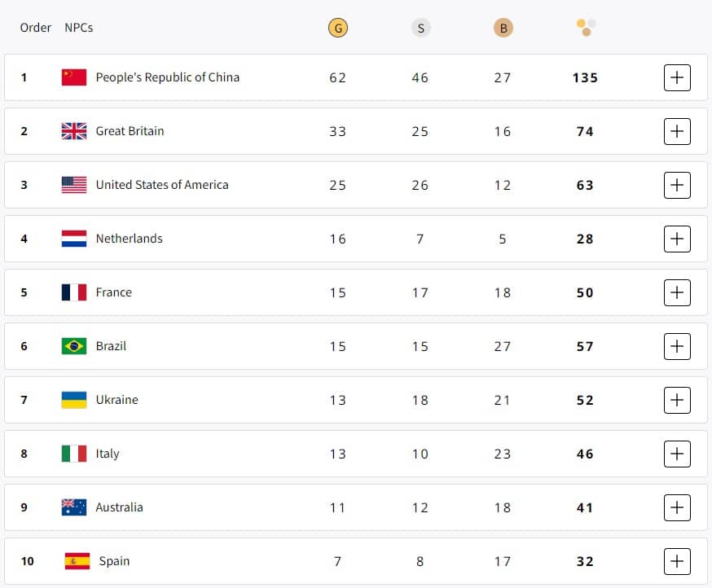Click the Spain flag icon

77,561
